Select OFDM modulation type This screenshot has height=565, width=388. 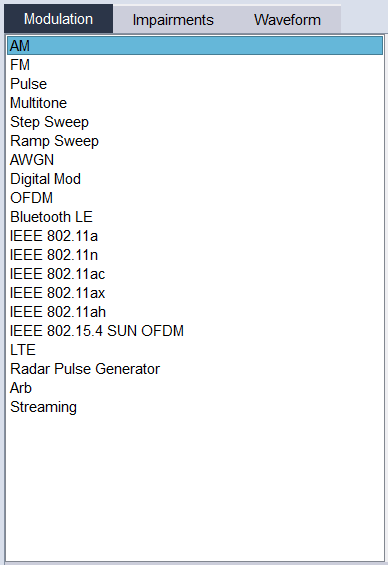tap(195, 198)
